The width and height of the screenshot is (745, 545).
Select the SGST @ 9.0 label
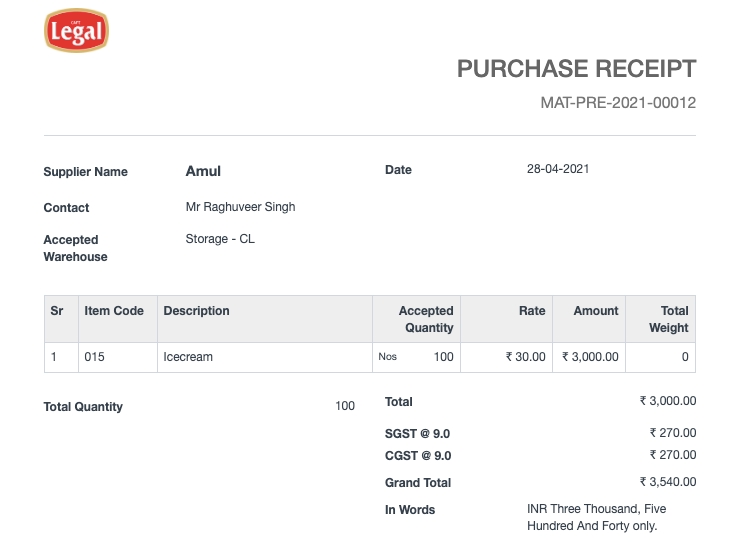417,434
